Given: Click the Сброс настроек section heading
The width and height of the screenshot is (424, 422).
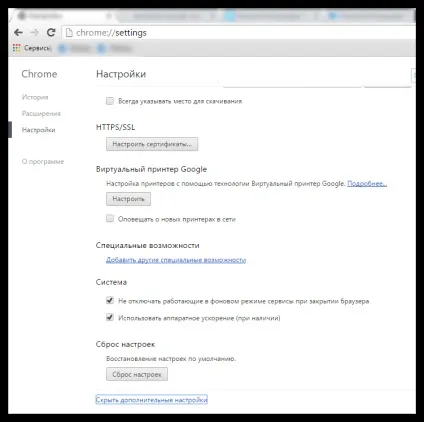Looking at the screenshot, I should tap(125, 344).
